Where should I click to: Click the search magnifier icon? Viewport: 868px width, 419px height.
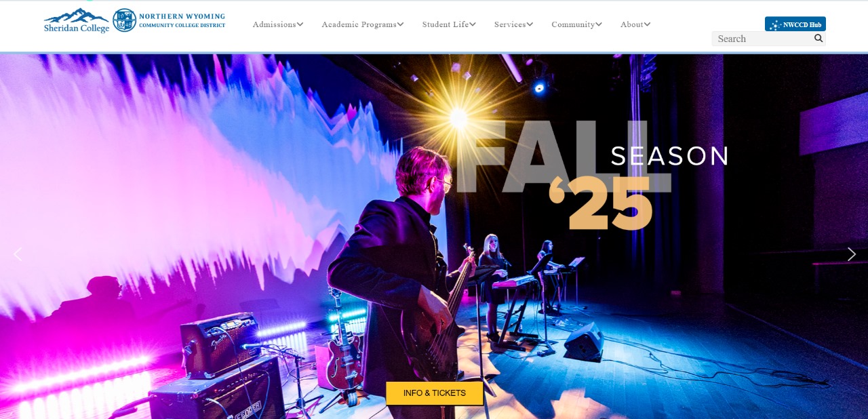[818, 38]
